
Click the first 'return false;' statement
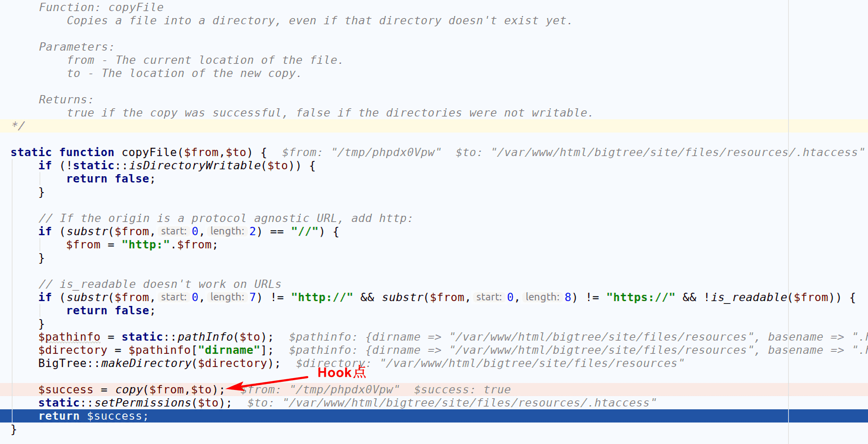tap(111, 179)
